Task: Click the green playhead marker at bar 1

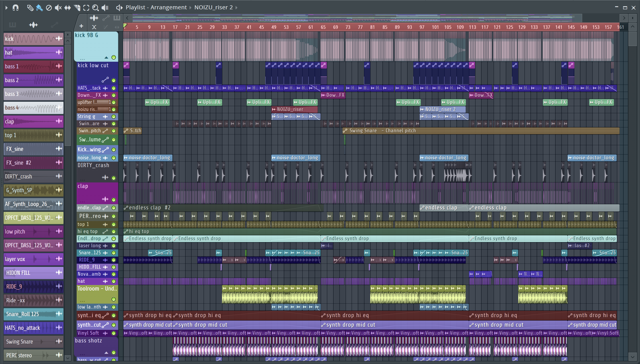Action: 125,26
